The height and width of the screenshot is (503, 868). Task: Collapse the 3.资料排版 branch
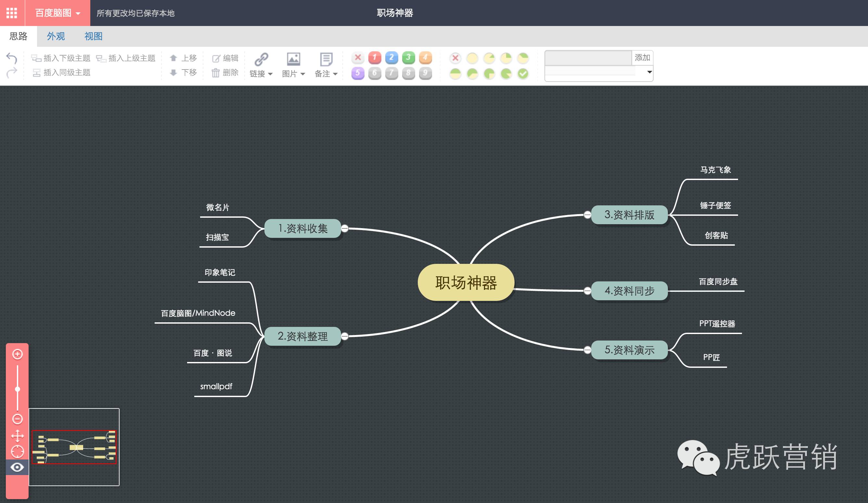click(587, 215)
